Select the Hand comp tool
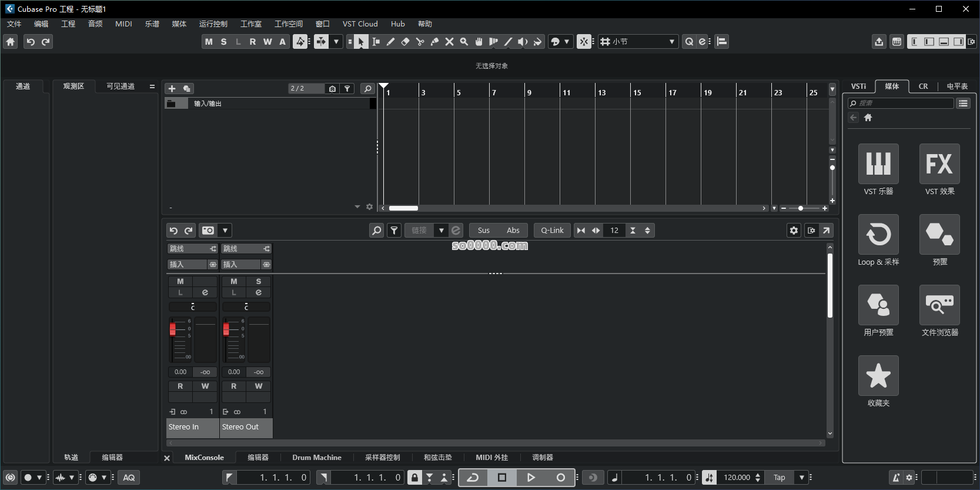This screenshot has height=490, width=980. point(479,42)
